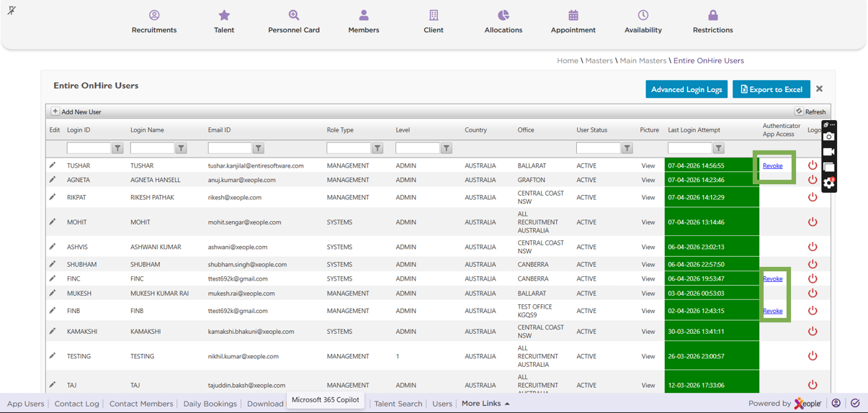Open filter menu for Role Type column
868x413 pixels.
[x=377, y=148]
